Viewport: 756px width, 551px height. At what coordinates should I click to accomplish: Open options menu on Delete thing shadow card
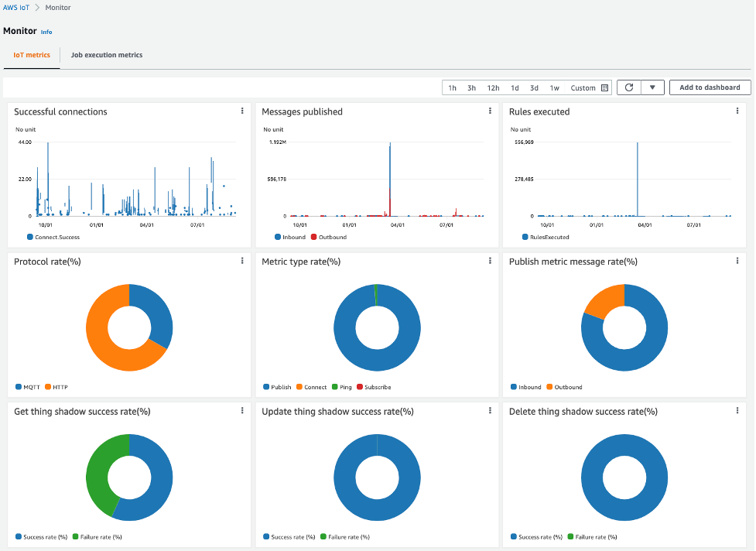(x=737, y=411)
